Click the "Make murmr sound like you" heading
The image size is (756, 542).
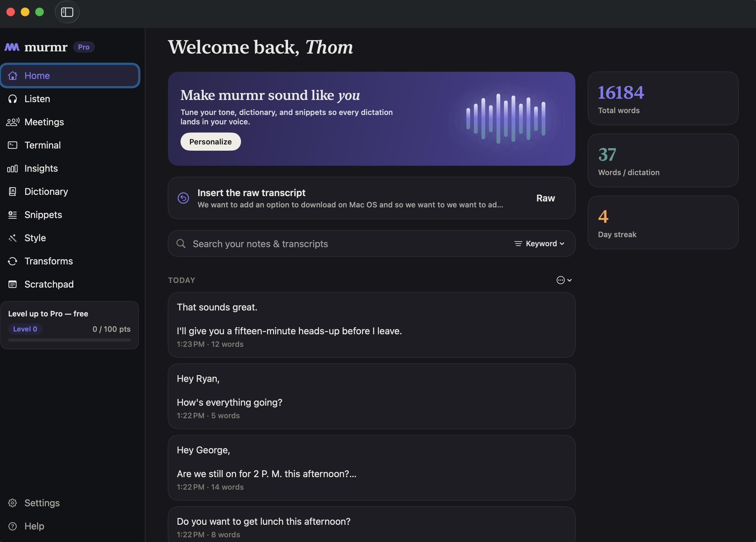coord(270,95)
